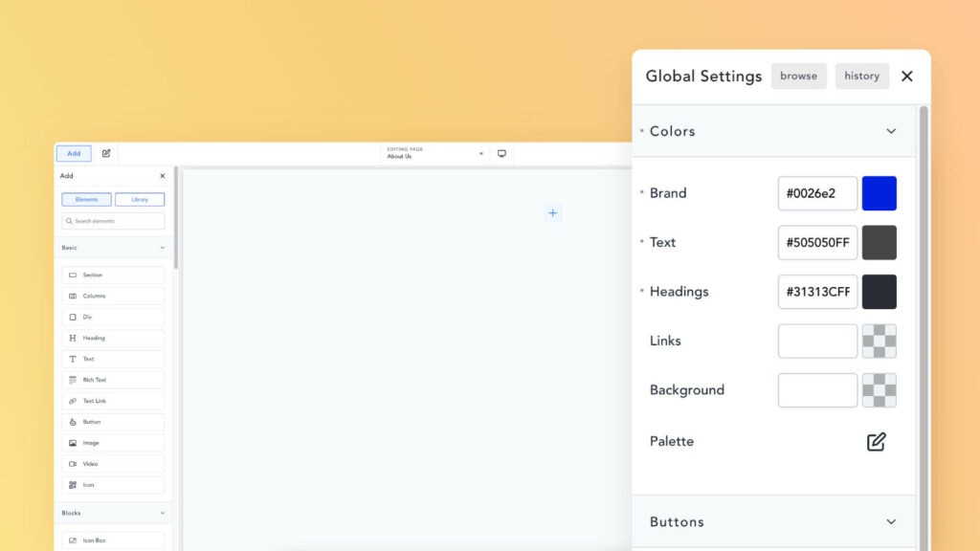
Task: Select the Elements tab
Action: (86, 200)
